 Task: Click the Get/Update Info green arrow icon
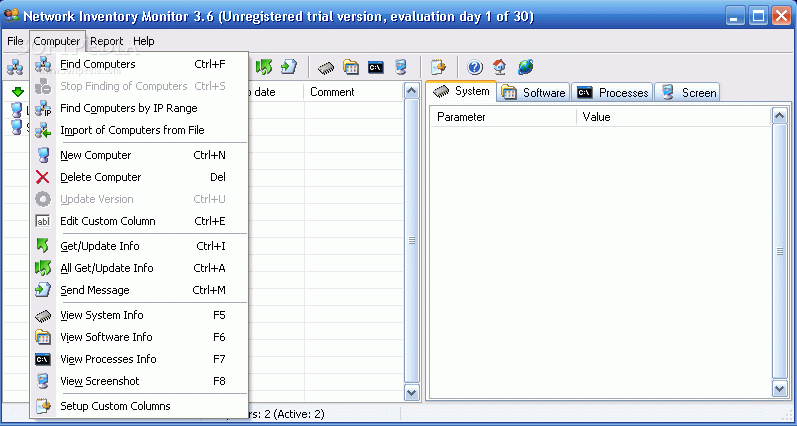coord(43,246)
